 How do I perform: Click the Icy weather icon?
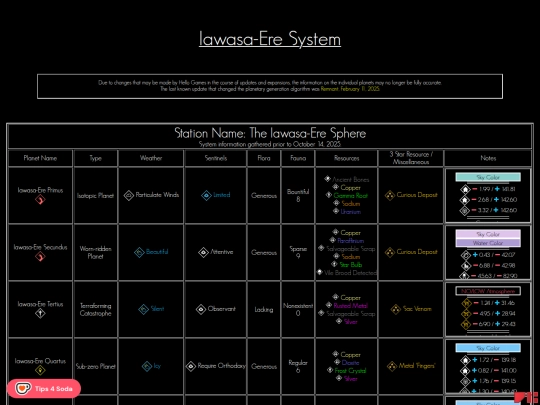coord(147,366)
